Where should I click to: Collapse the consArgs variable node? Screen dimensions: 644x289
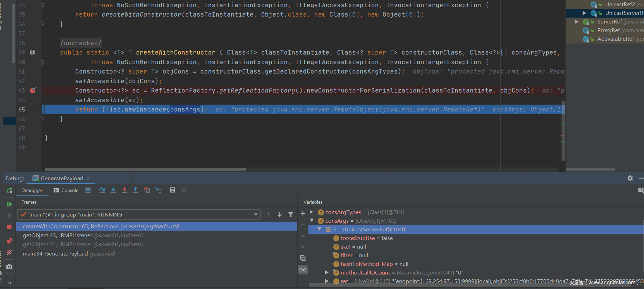312,221
